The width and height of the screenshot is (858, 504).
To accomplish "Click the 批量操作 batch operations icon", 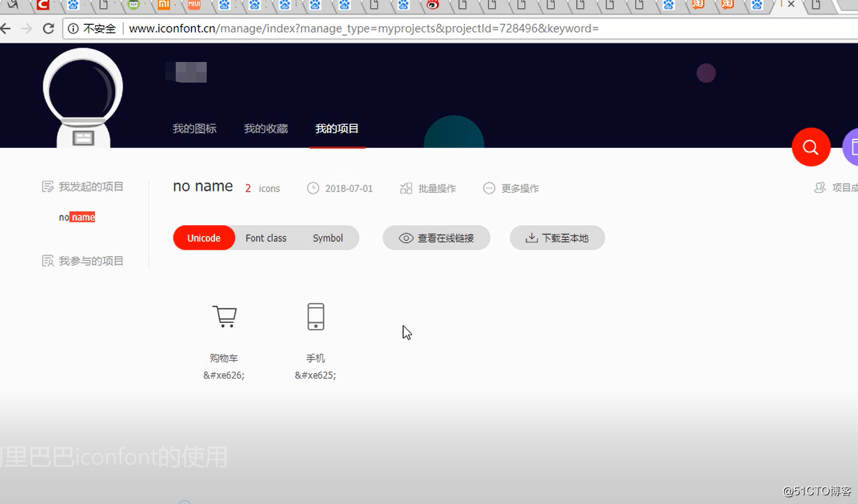I will (406, 188).
